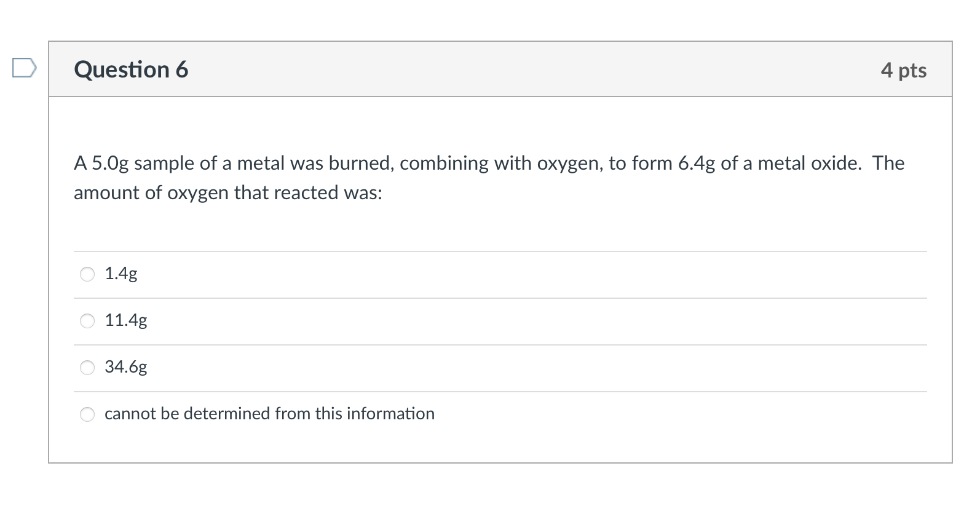Flag Question 6 with the bookmark icon

tap(24, 68)
